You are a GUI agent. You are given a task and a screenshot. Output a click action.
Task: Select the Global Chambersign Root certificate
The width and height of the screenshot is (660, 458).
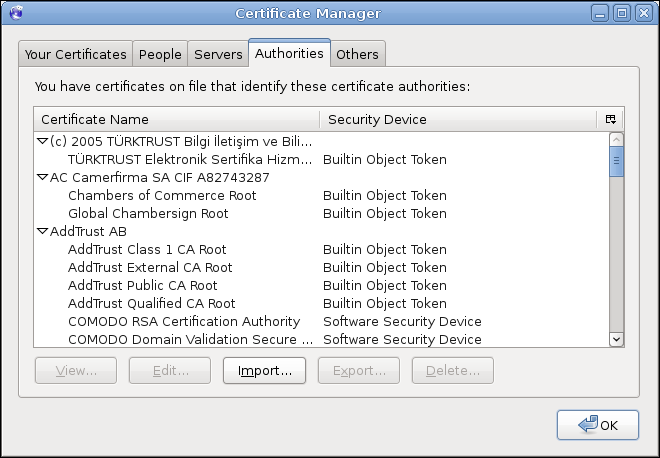322,213
